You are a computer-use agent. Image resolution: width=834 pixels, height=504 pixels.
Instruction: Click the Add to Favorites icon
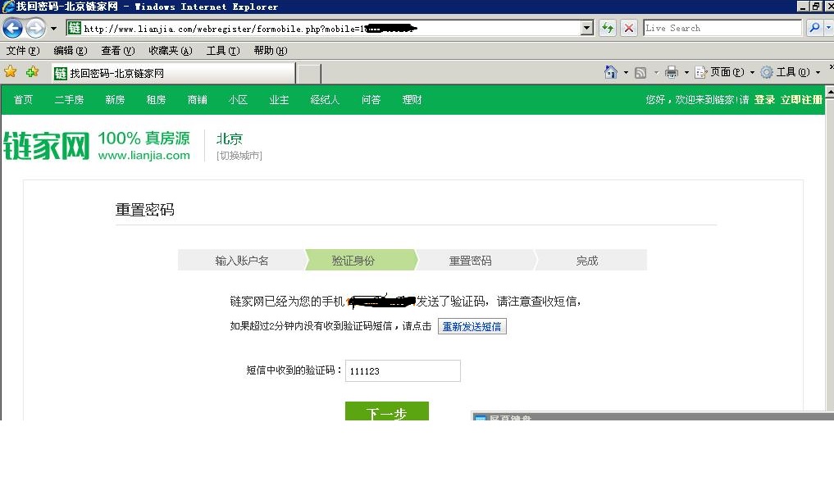click(x=33, y=72)
